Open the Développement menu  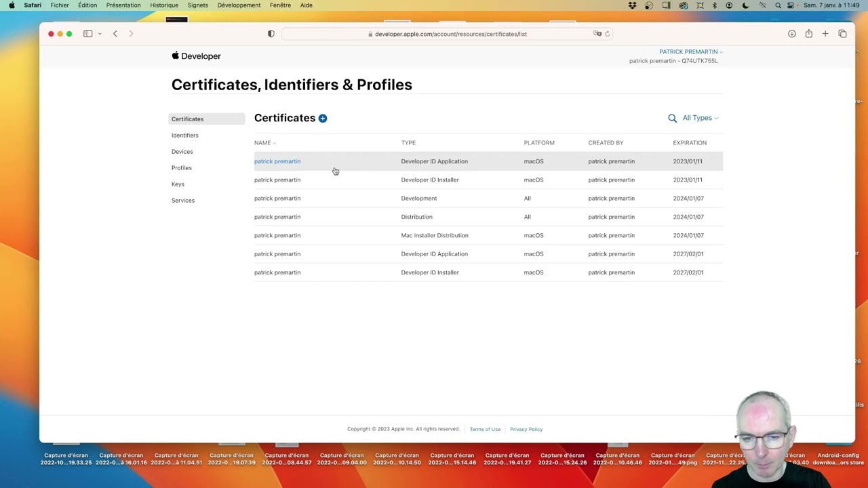pos(239,5)
